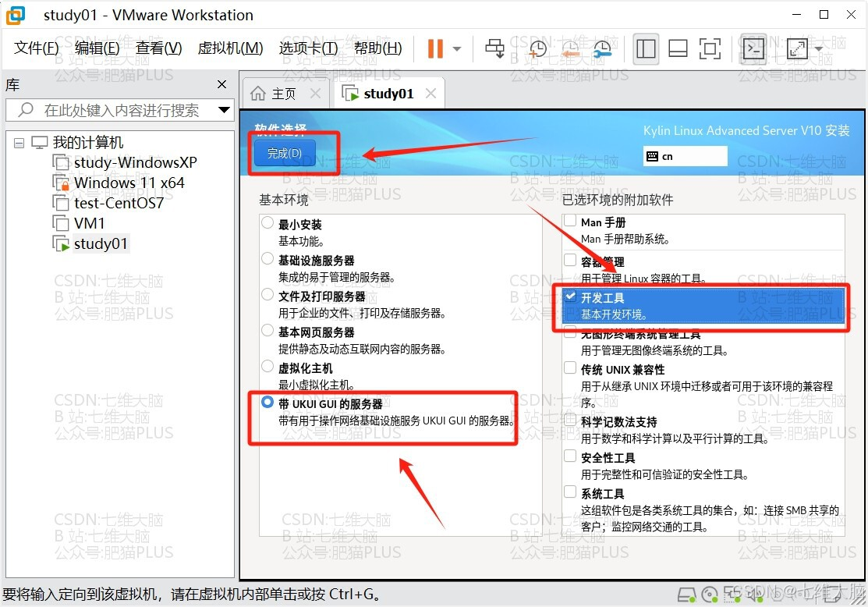Open the 编辑(E) menu

pos(97,48)
